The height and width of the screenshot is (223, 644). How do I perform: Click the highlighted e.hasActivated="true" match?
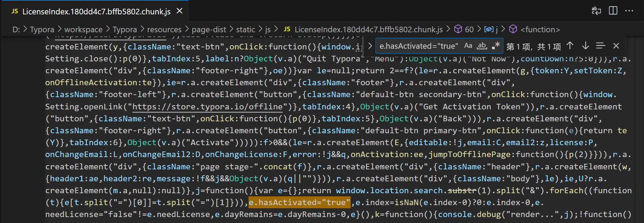[x=299, y=202]
